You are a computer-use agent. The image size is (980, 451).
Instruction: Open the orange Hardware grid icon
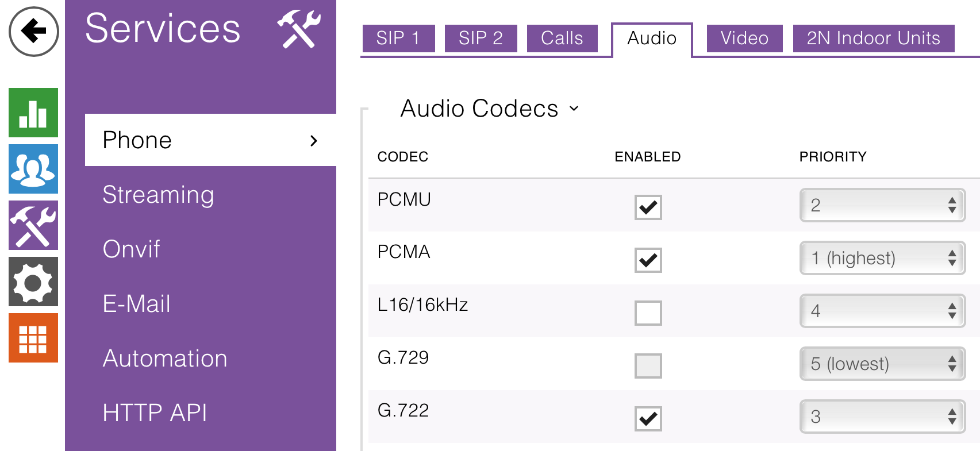(33, 338)
